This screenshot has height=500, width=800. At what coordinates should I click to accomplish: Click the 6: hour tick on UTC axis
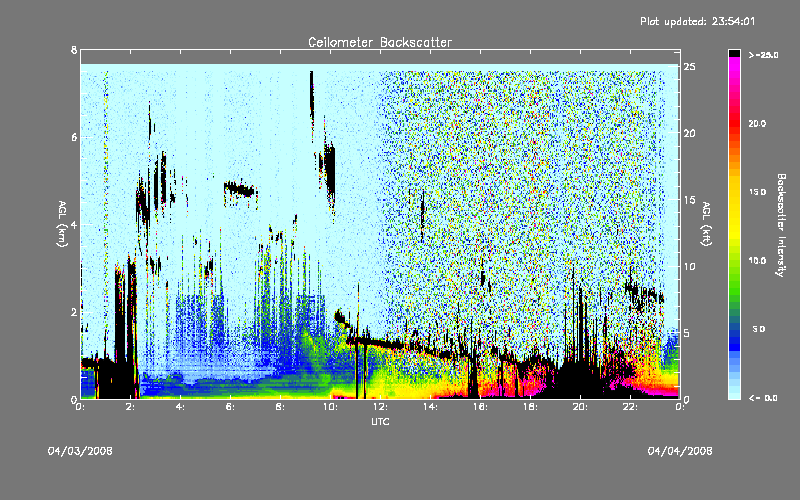click(x=230, y=407)
